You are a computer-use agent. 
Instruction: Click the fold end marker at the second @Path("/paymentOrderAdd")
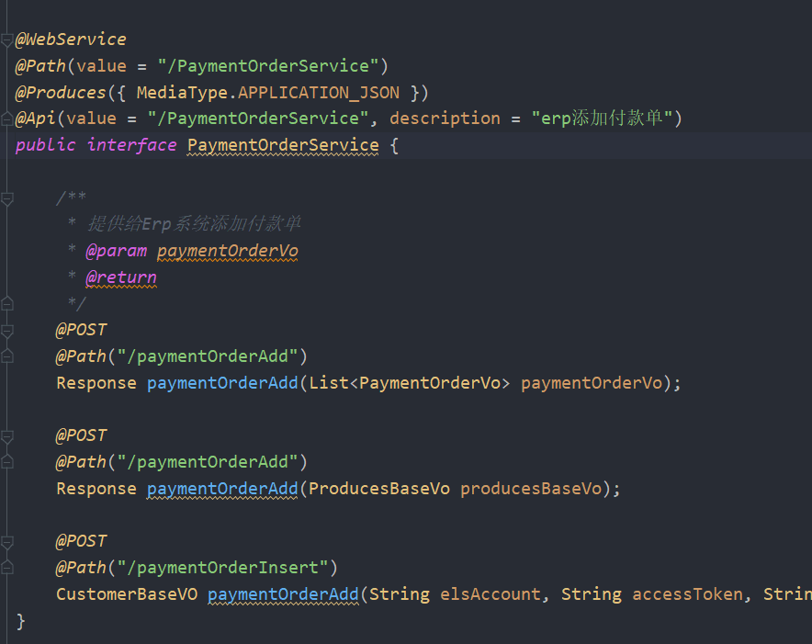coord(6,463)
